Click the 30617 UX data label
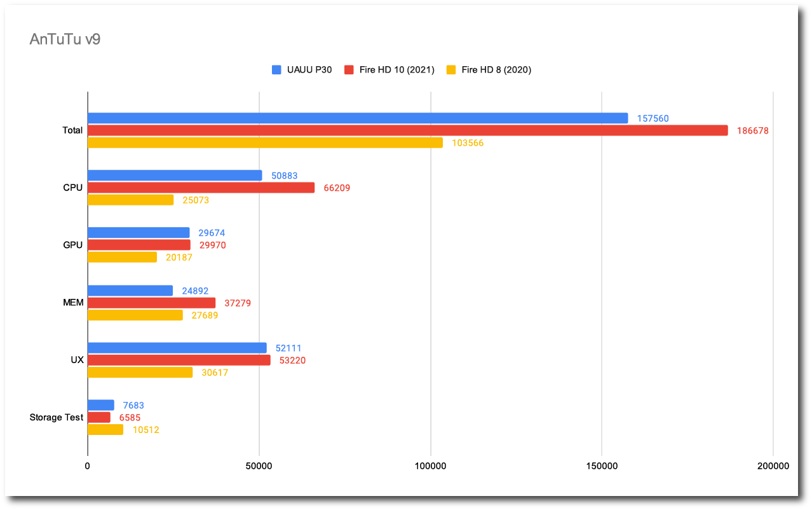This screenshot has height=510, width=812. pos(215,373)
